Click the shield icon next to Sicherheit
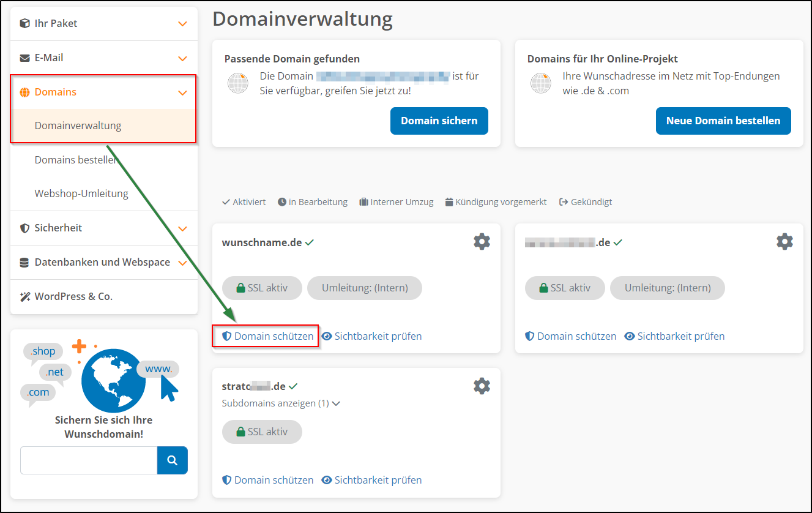Image resolution: width=812 pixels, height=513 pixels. [24, 228]
